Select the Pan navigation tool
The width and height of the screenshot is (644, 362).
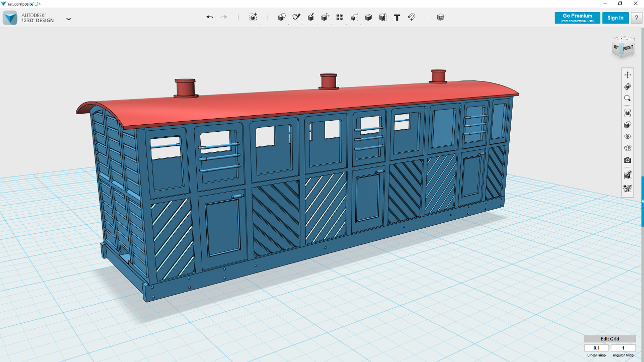tap(627, 74)
